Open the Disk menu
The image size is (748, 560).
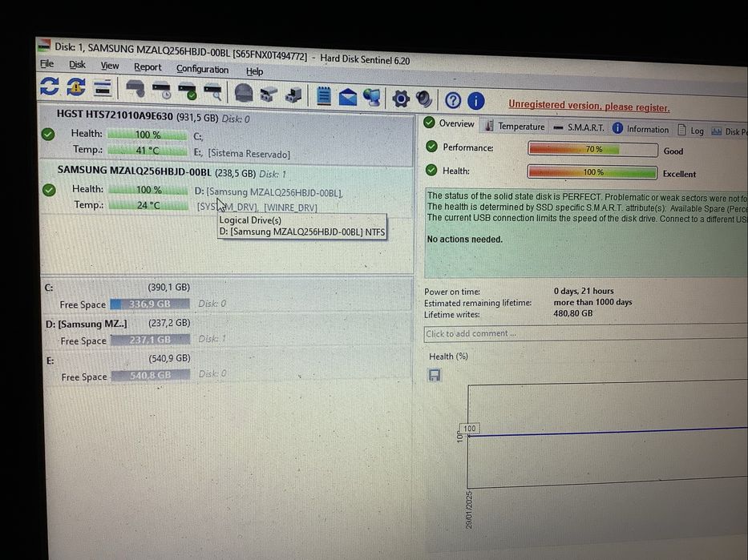tap(77, 64)
